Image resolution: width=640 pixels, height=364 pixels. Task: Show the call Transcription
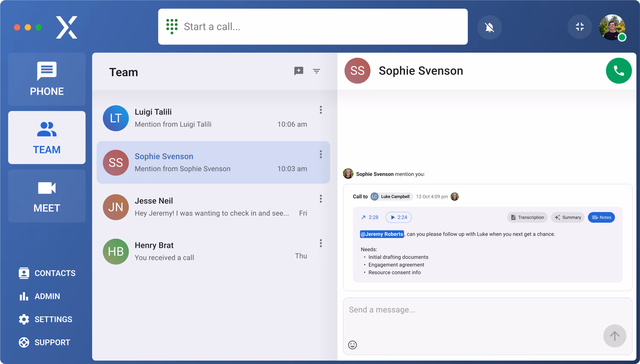[527, 217]
